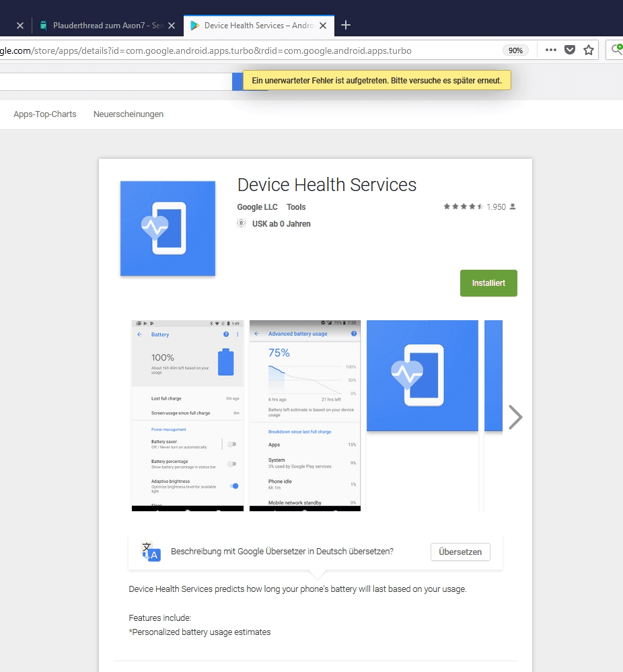Viewport: 623px width, 672px height.
Task: Click the Pocket save icon
Action: pos(570,50)
